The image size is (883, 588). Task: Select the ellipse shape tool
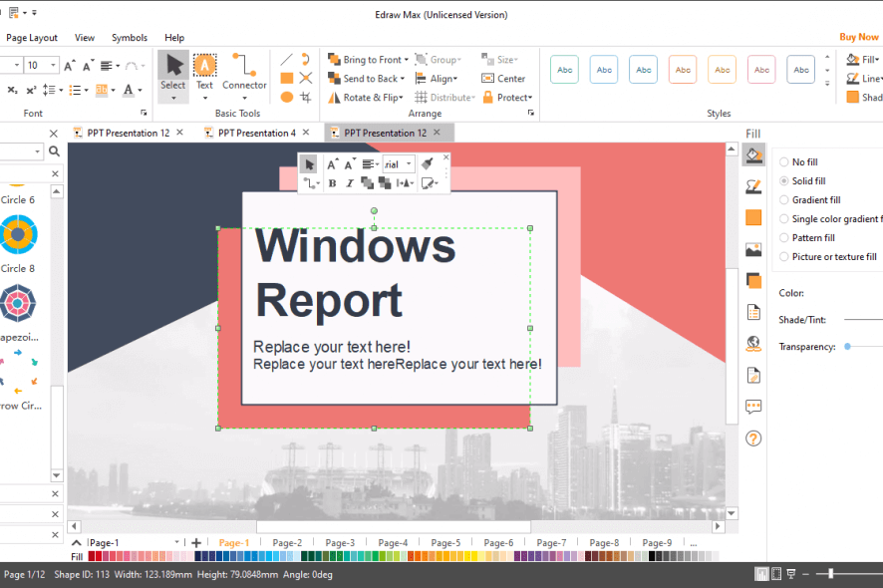[x=287, y=97]
